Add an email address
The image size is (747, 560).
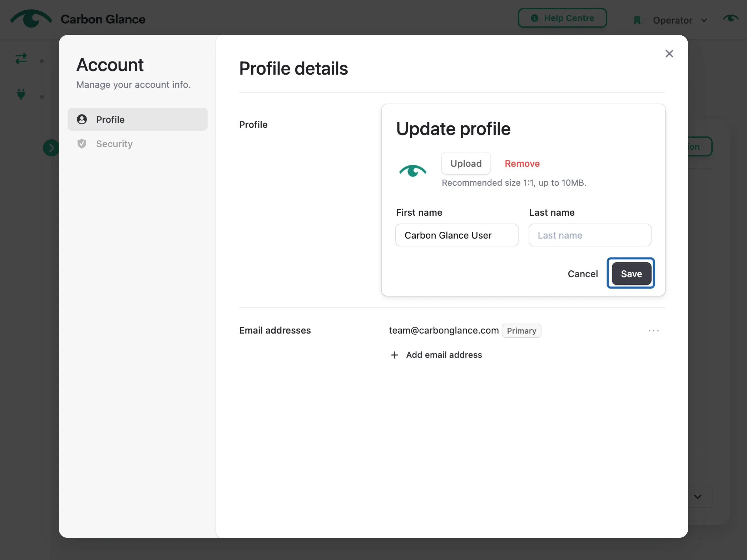(x=436, y=355)
